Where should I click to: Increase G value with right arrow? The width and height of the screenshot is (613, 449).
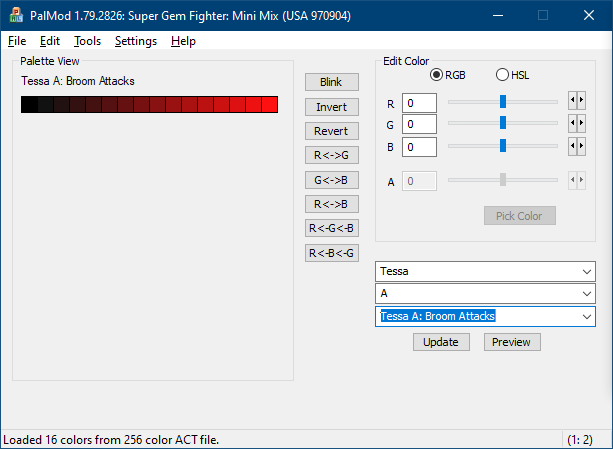(581, 123)
